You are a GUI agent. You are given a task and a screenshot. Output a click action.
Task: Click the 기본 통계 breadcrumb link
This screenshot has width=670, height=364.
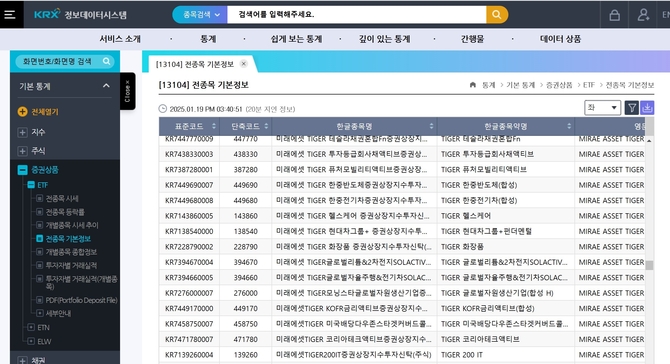click(520, 85)
